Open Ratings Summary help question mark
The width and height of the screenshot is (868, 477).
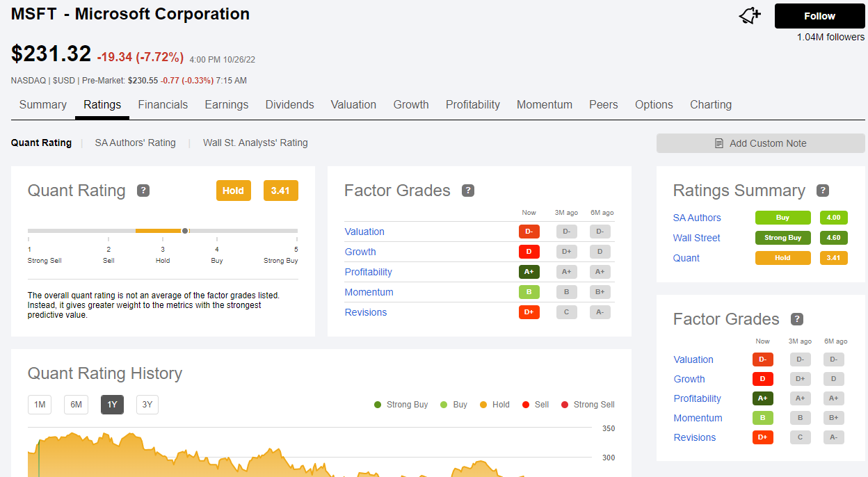click(823, 191)
